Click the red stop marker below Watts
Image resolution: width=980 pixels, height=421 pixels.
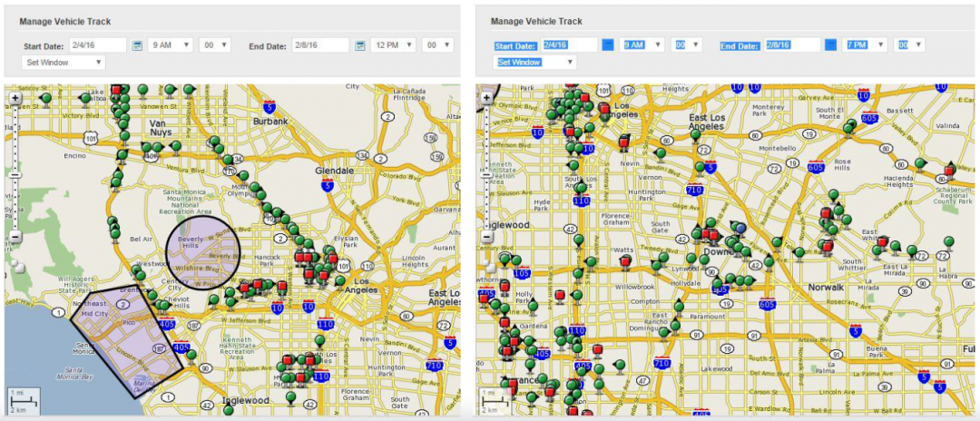[624, 261]
